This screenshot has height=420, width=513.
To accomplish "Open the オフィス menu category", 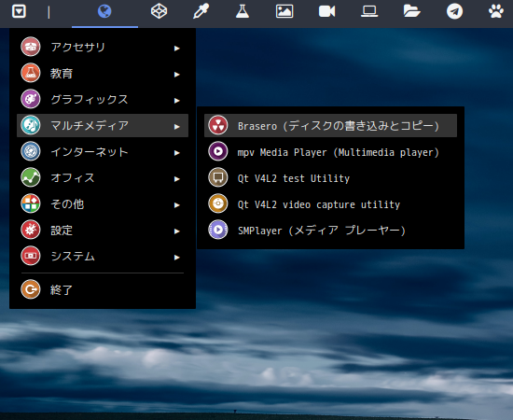I will pyautogui.click(x=103, y=177).
